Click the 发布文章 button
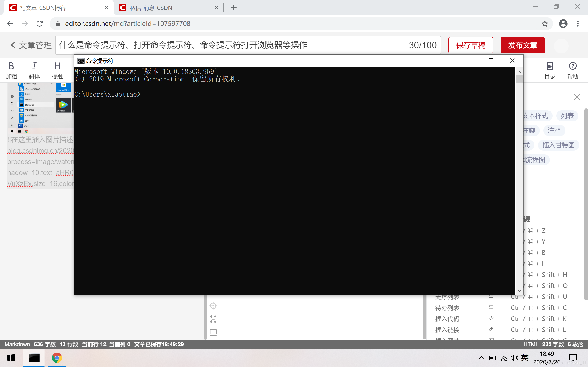 click(x=522, y=45)
